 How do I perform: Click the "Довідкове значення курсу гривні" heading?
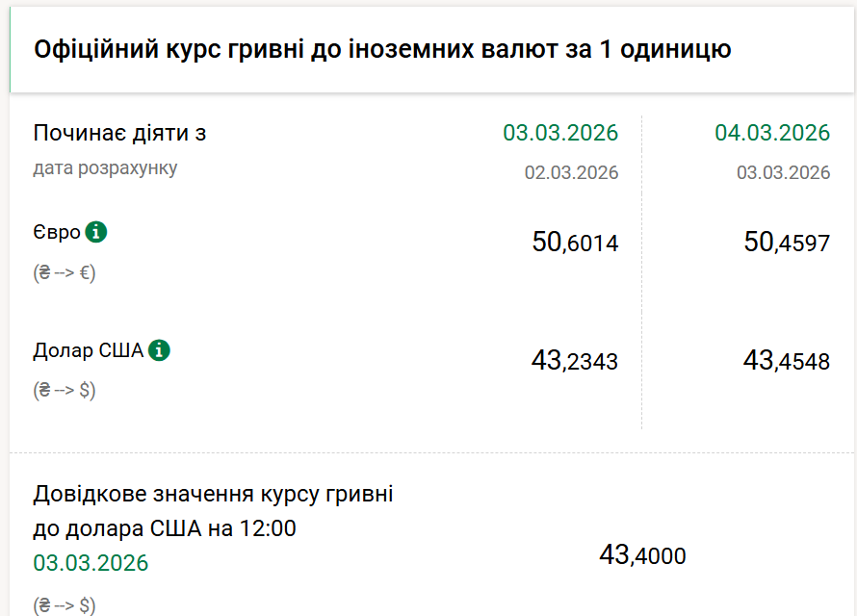(213, 495)
